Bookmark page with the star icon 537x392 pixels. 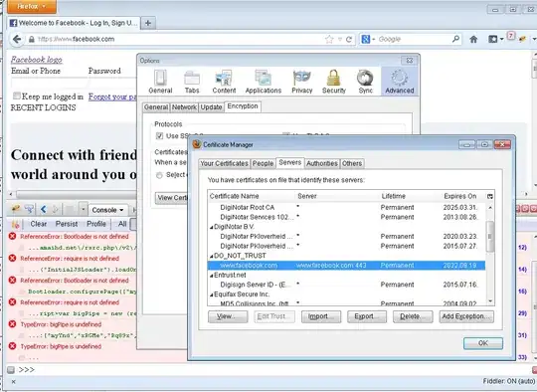point(329,40)
